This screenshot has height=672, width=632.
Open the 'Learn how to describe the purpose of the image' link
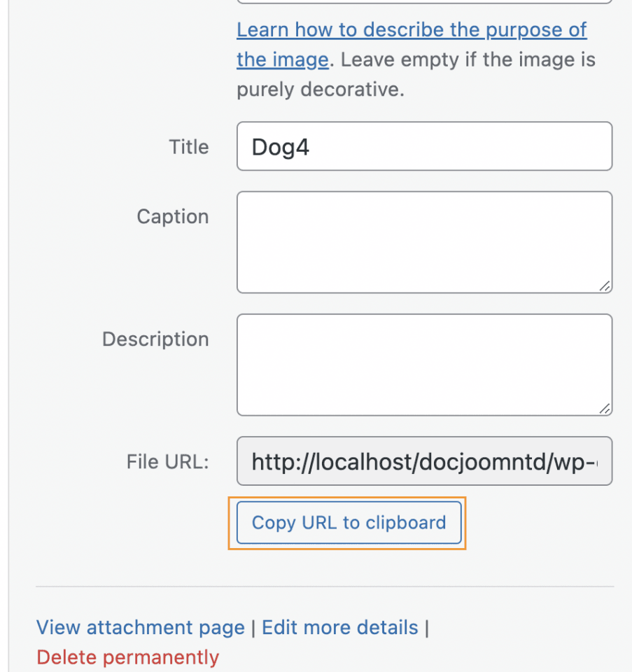[x=411, y=30]
